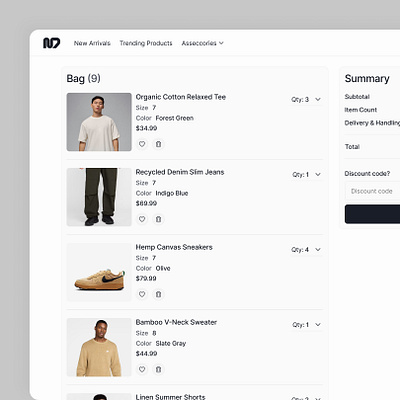Image resolution: width=400 pixels, height=400 pixels.
Task: Open New Arrivals page
Action: click(92, 43)
